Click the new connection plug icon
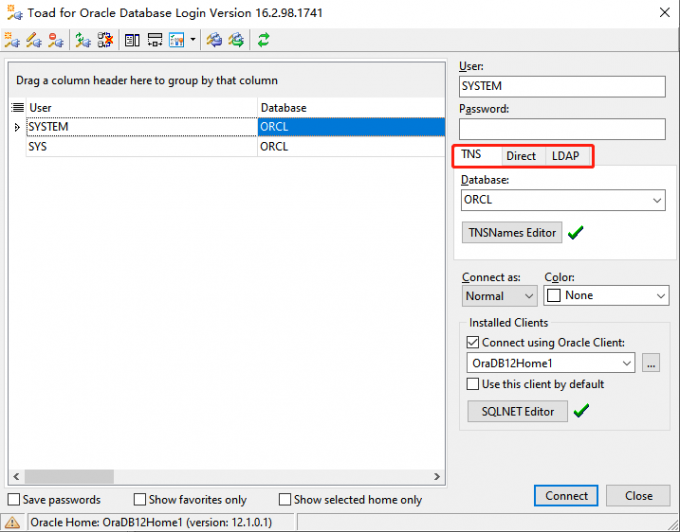The height and width of the screenshot is (532, 680). (x=12, y=40)
